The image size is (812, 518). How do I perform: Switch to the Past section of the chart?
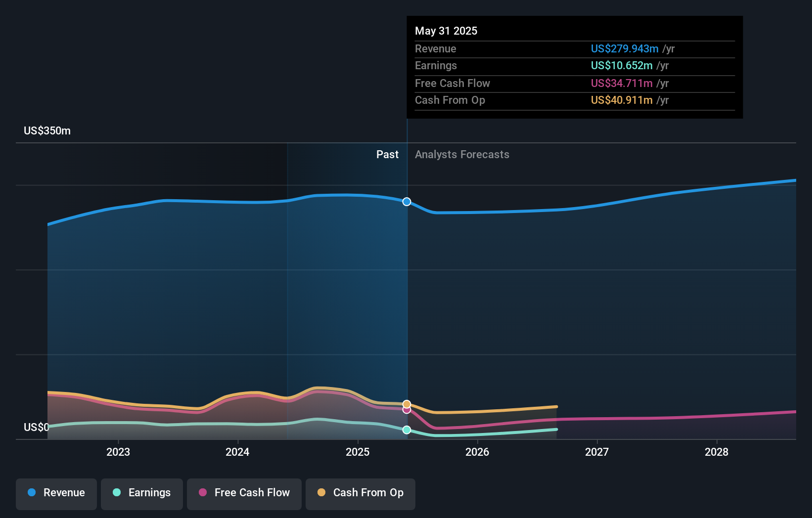(x=387, y=155)
